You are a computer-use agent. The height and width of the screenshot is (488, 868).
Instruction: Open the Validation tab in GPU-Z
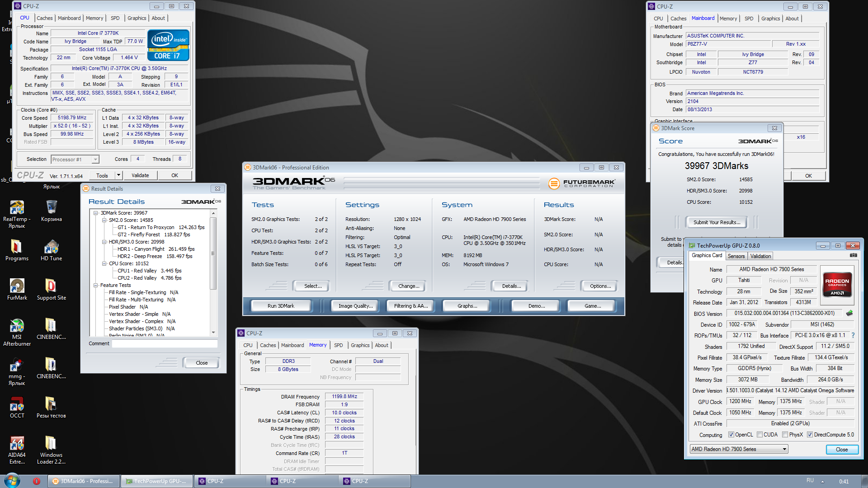(760, 256)
